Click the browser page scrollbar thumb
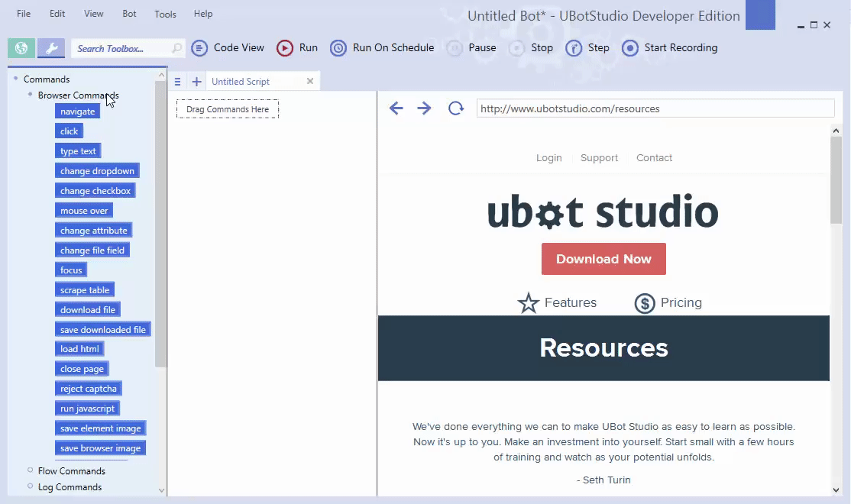851x504 pixels. tap(836, 180)
